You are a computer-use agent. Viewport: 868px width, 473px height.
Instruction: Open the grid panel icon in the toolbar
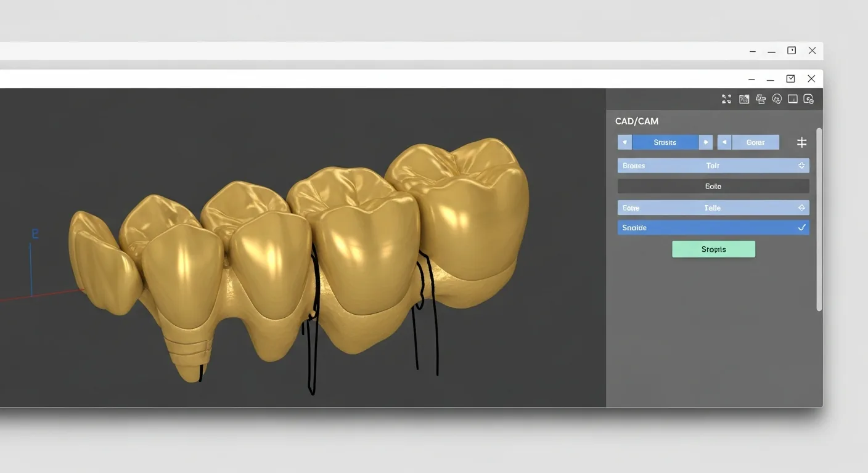coord(744,99)
